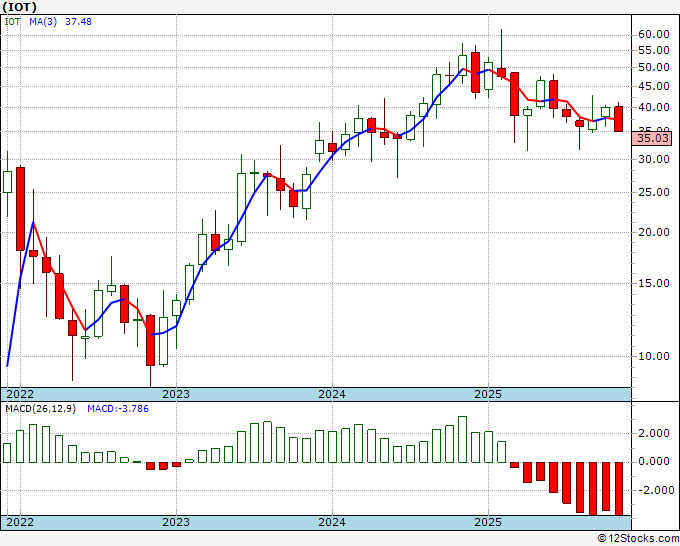Click the 55.00 price axis label
The height and width of the screenshot is (546, 680).
tap(654, 50)
